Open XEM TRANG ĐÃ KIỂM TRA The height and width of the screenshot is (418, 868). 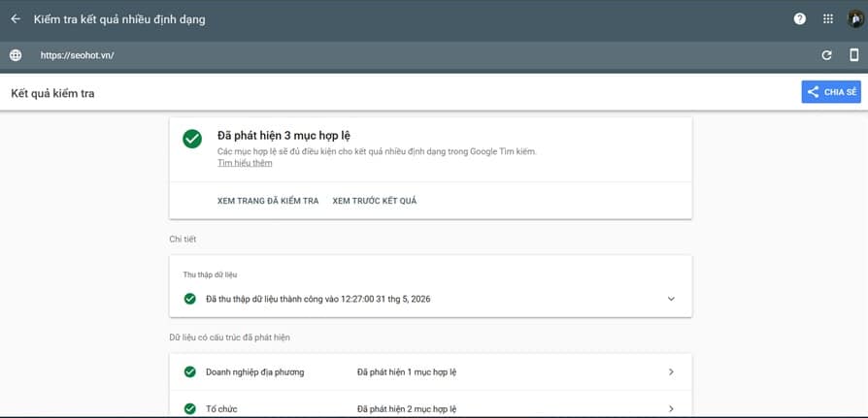pyautogui.click(x=268, y=201)
